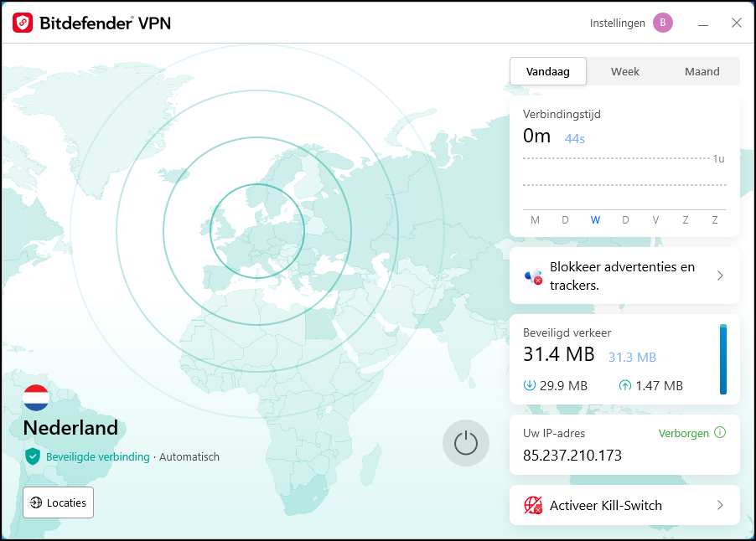Expand the Blokkeer advertenties chevron arrow
Screen dimensions: 756x541
(720, 276)
